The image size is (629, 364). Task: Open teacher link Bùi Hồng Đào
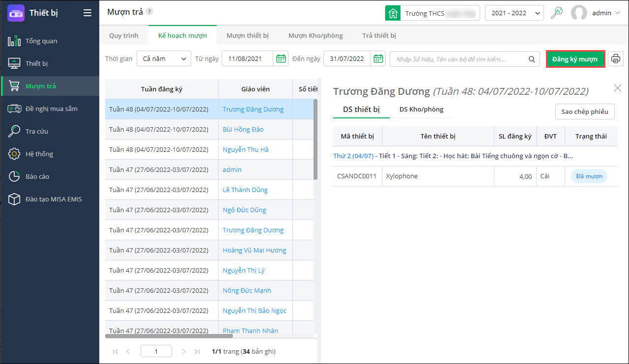(243, 129)
